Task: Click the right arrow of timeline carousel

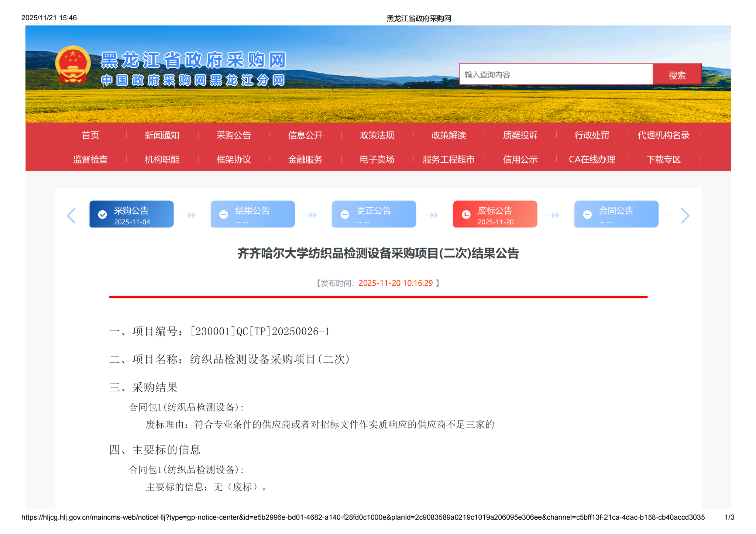Action: [685, 216]
